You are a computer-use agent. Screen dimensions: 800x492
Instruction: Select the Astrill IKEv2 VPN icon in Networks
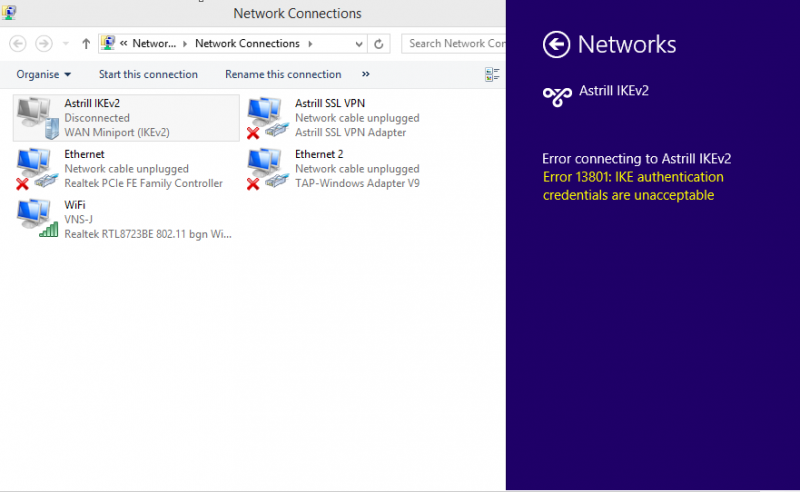pos(557,96)
